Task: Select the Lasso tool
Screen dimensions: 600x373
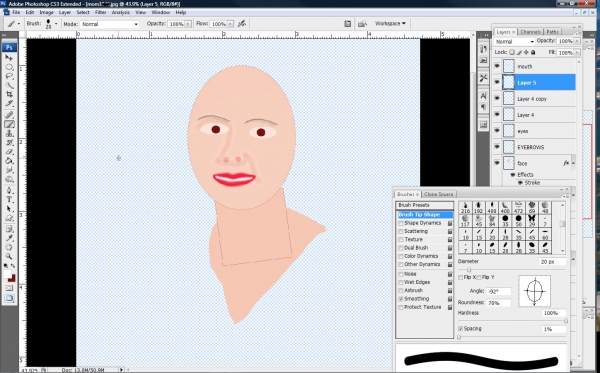Action: (9, 76)
